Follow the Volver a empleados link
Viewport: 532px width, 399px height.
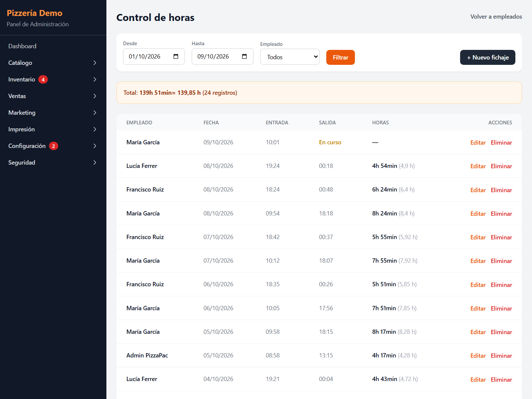pyautogui.click(x=496, y=17)
